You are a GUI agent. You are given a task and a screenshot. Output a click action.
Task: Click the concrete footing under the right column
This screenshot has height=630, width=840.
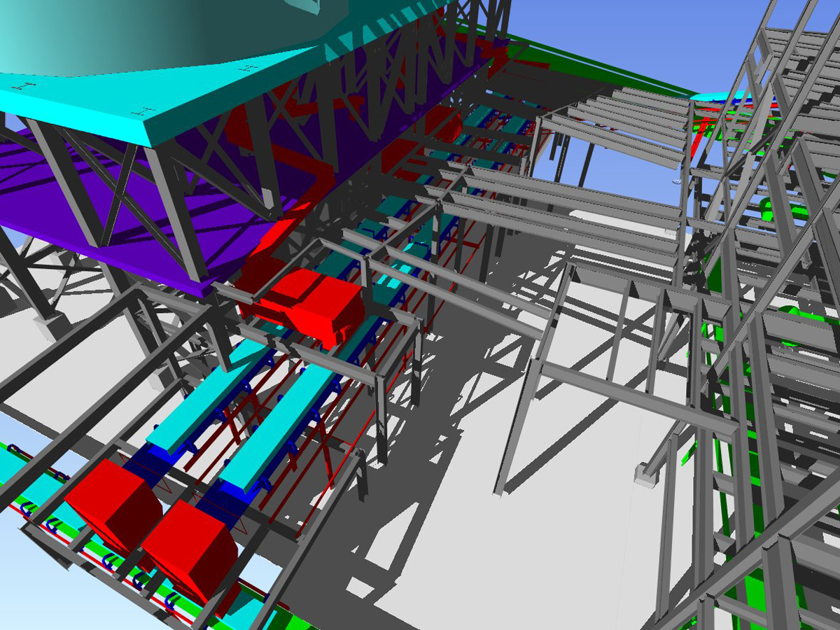click(645, 475)
